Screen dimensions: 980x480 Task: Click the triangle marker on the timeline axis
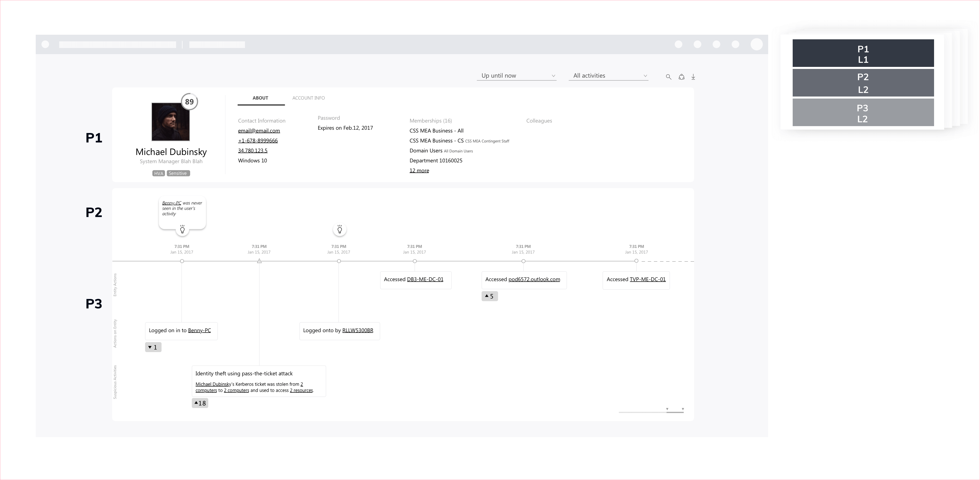(x=259, y=261)
